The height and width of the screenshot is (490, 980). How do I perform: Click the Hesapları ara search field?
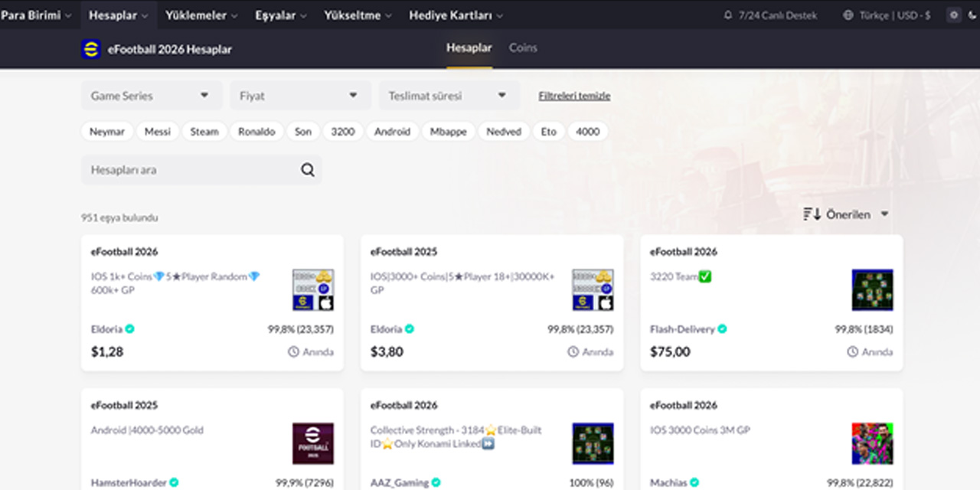[x=191, y=170]
